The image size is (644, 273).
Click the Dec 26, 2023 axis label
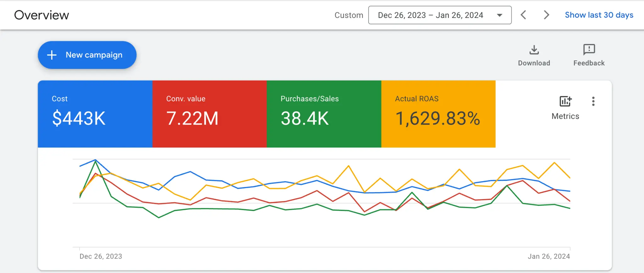click(x=101, y=256)
